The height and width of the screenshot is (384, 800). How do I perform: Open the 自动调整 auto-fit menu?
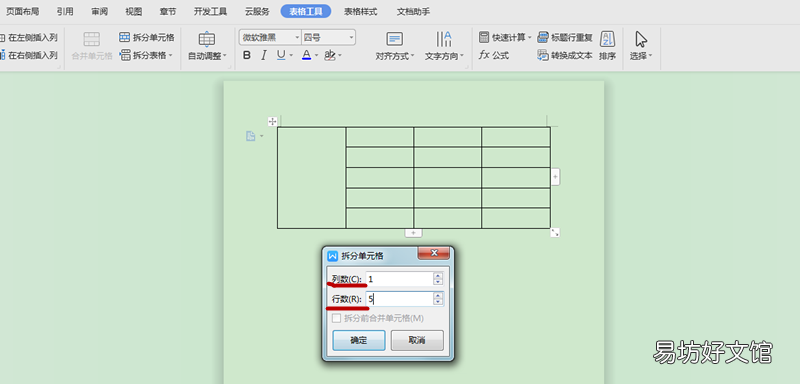(x=207, y=46)
